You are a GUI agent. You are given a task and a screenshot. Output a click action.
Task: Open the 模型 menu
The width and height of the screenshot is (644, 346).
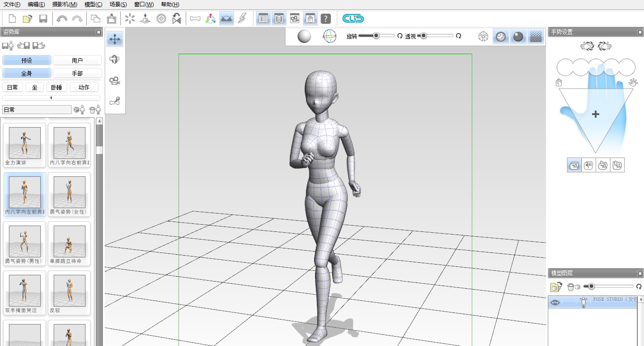coord(93,4)
